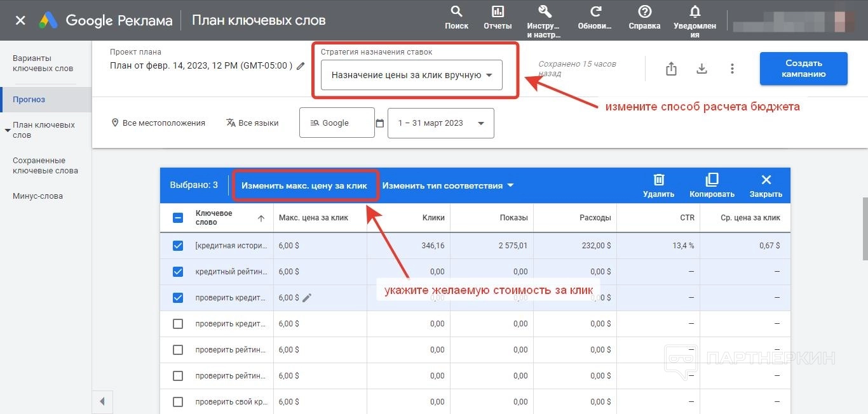The image size is (868, 414).
Task: Click the 'Создать кампанию' button
Action: [x=803, y=69]
